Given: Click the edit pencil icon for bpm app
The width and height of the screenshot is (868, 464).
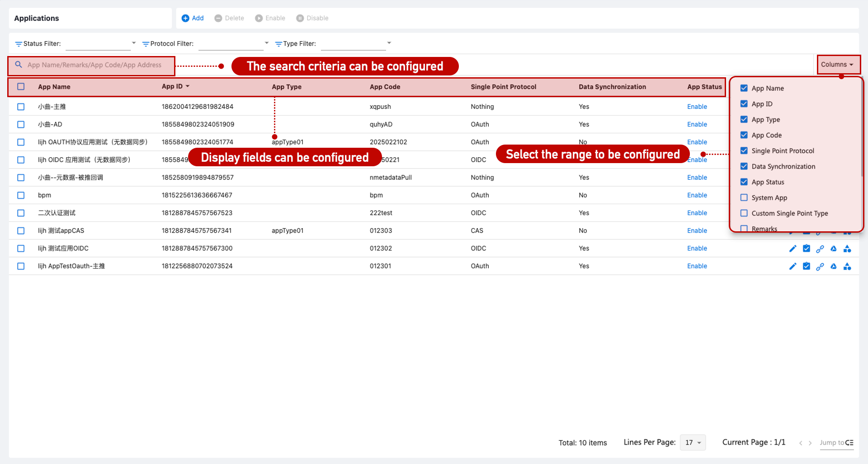Looking at the screenshot, I should [x=793, y=195].
